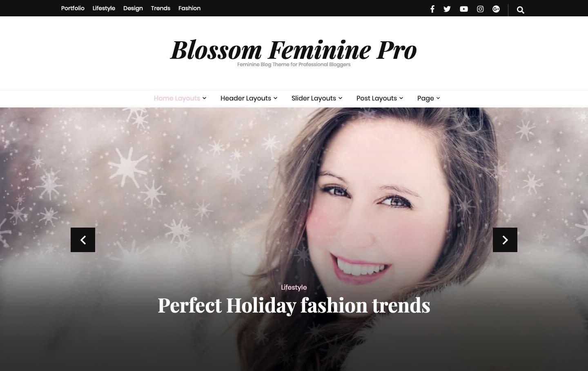Screen dimensions: 588x371
Task: Expand the Slider Layouts dropdown
Action: [x=317, y=98]
